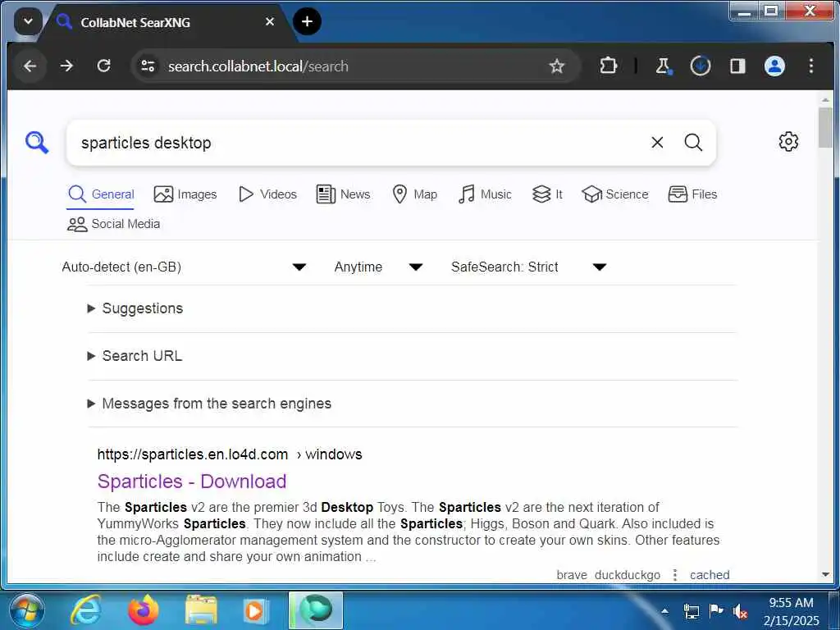
Task: Click the browser back arrow
Action: (x=30, y=66)
